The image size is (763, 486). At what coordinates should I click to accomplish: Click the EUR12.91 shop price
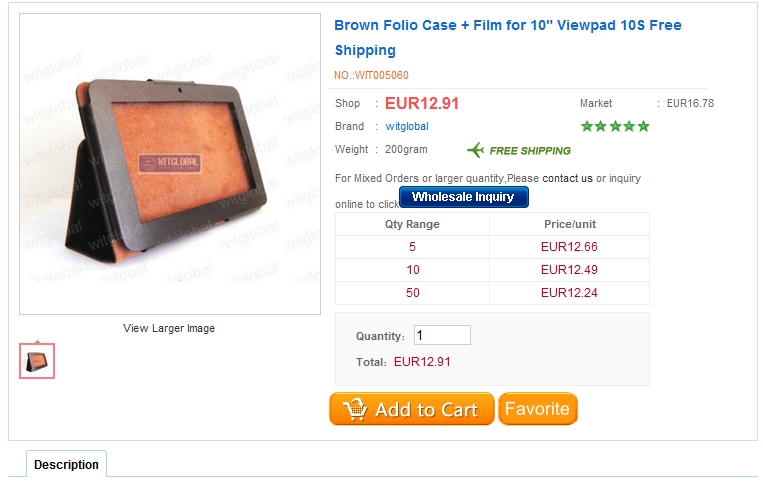[422, 103]
